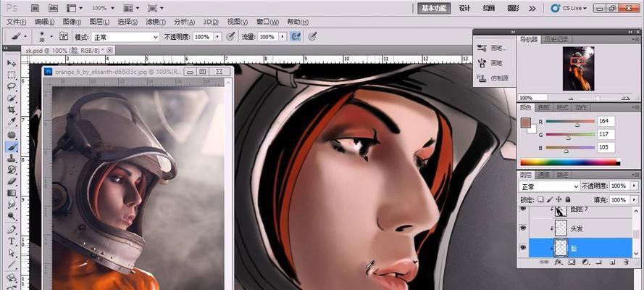Screen dimensions: 644x290
Task: Select the Type tool
Action: tap(12, 241)
